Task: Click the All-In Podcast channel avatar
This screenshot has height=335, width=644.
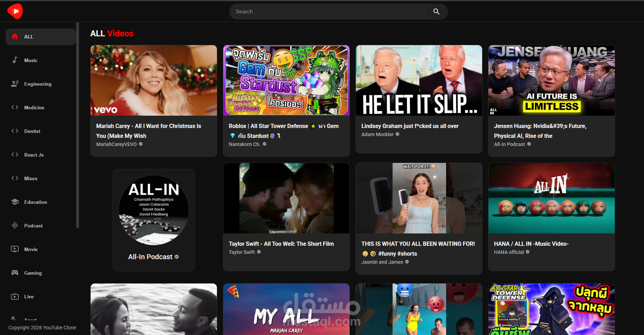Action: (x=154, y=210)
